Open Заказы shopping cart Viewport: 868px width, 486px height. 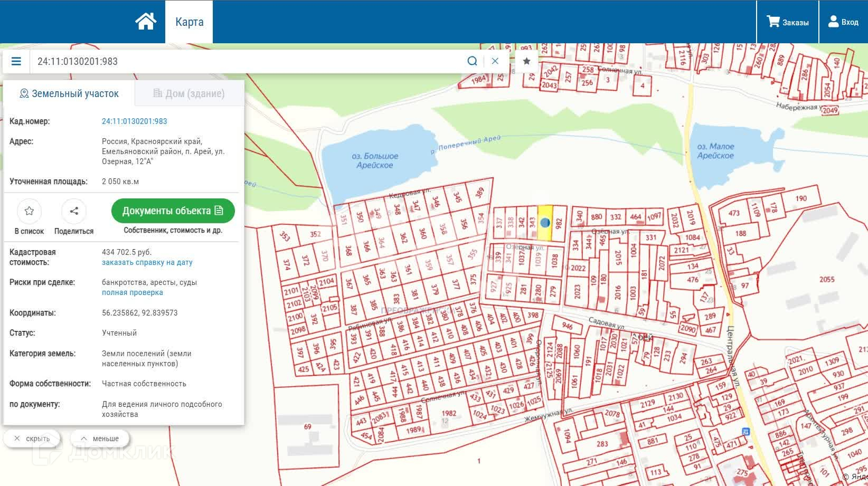pos(788,22)
